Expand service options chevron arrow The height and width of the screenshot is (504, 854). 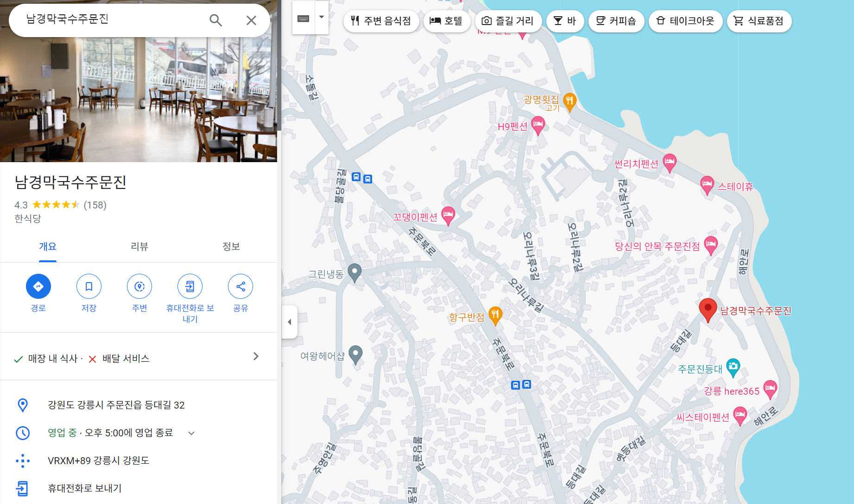(256, 356)
